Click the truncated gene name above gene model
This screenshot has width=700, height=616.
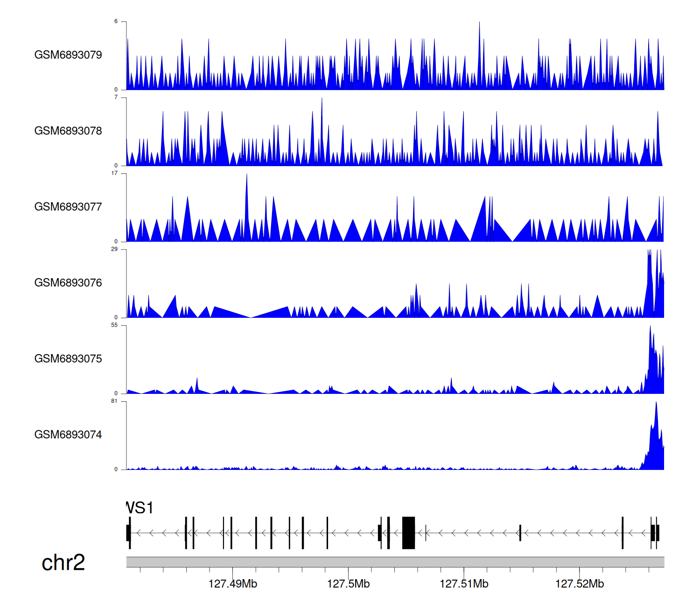coord(140,508)
